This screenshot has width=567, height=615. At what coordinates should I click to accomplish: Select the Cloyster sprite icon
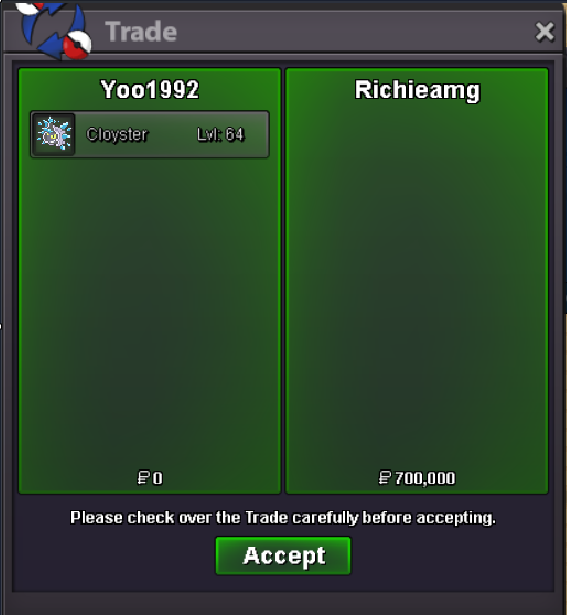pos(54,134)
